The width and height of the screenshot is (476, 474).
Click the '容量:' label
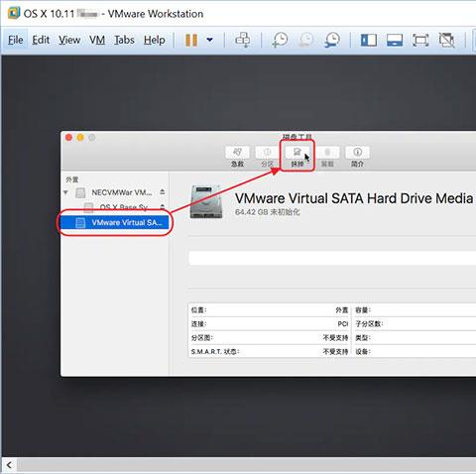coord(363,310)
